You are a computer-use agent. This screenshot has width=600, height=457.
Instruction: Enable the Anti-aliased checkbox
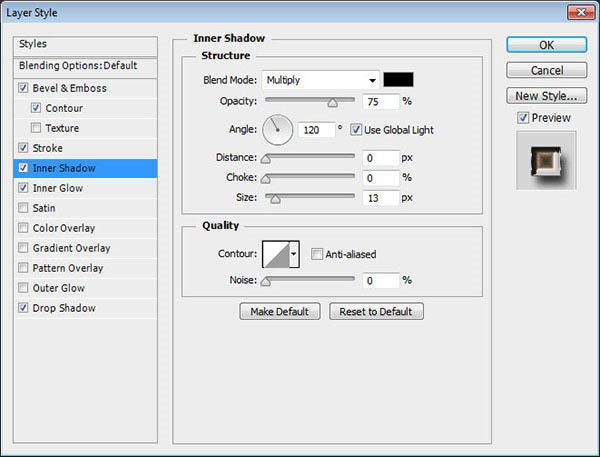point(316,254)
